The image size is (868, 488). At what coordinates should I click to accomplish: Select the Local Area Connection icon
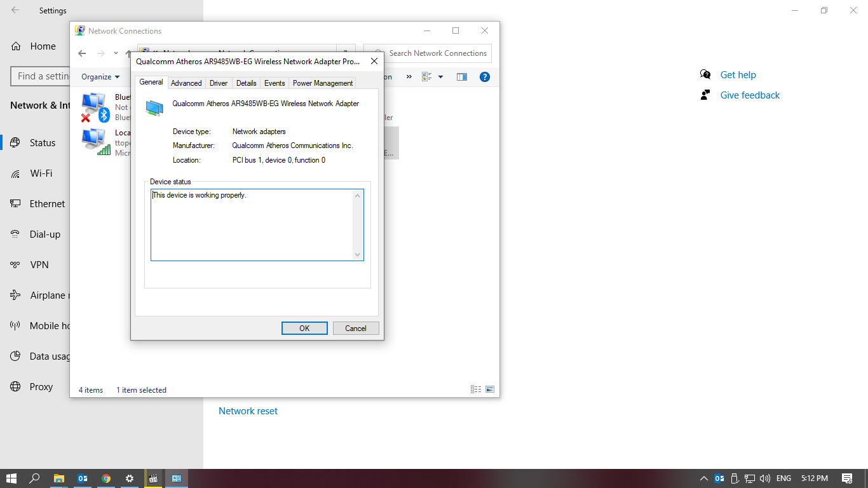coord(95,142)
